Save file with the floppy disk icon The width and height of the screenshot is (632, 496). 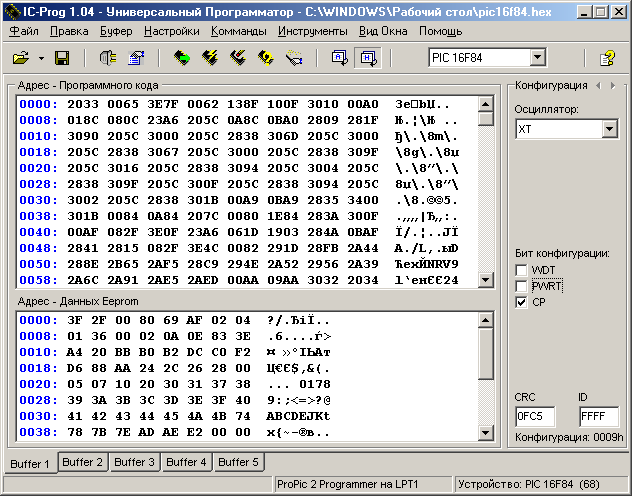tap(62, 58)
